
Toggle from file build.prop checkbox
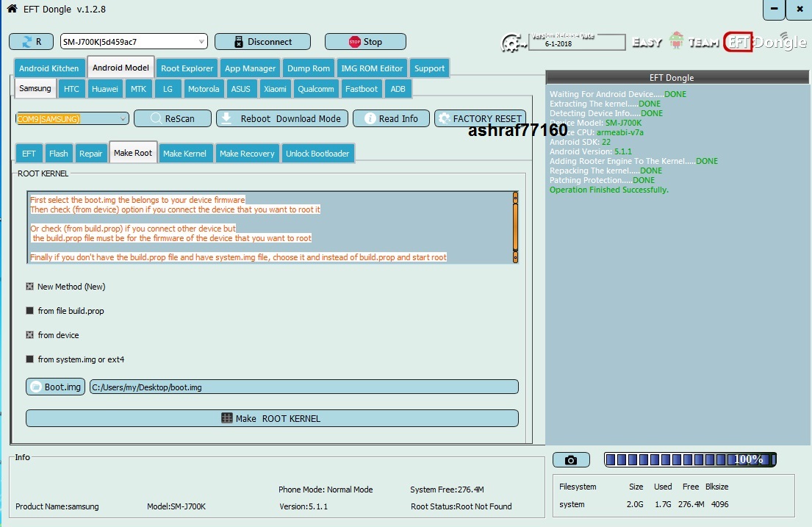(29, 310)
